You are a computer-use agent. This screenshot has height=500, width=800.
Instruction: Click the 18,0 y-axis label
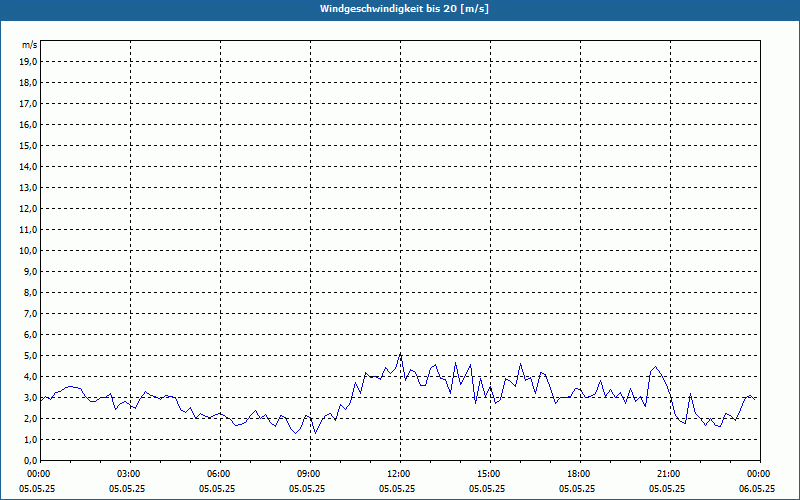coord(28,83)
